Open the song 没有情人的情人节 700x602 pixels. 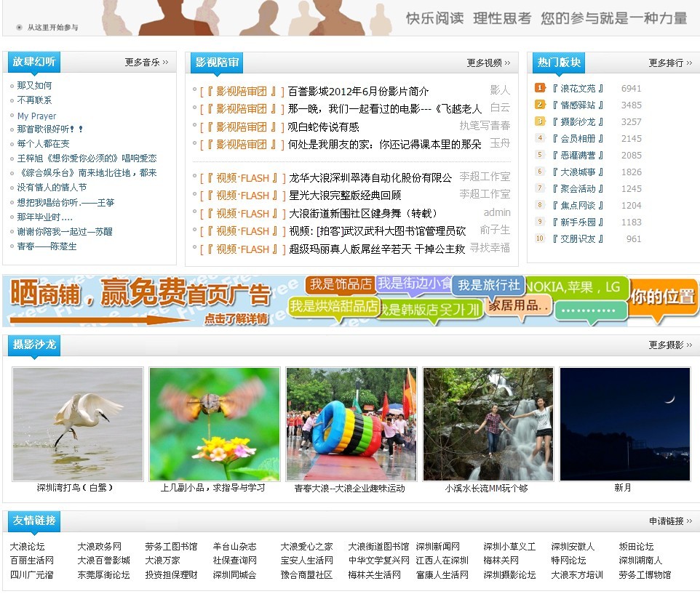52,188
